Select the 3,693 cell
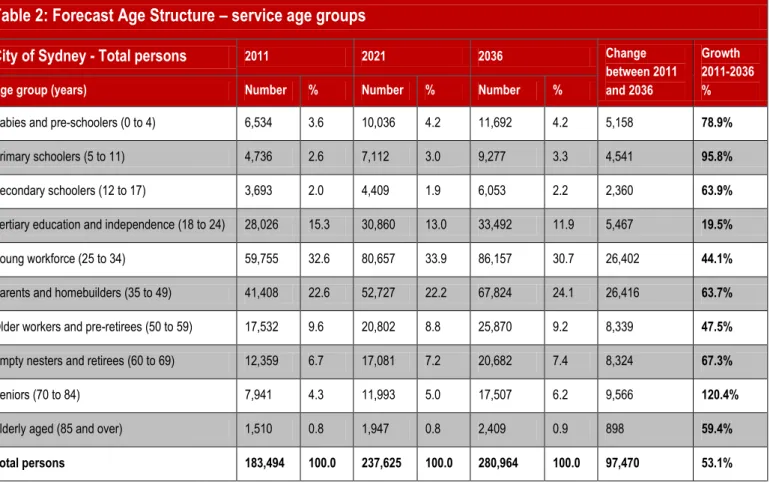This screenshot has height=482, width=770. [258, 190]
